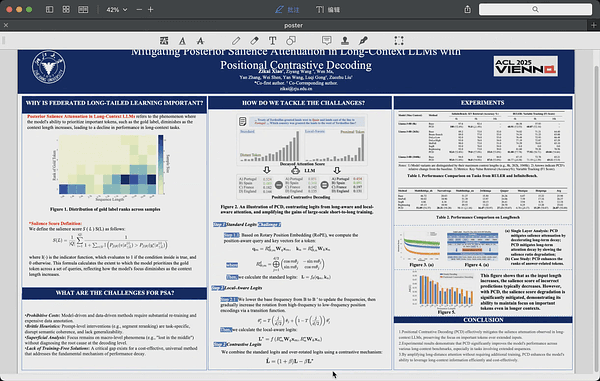The width and height of the screenshot is (600, 381).
Task: Select the signature pen tool
Action: 363,41
